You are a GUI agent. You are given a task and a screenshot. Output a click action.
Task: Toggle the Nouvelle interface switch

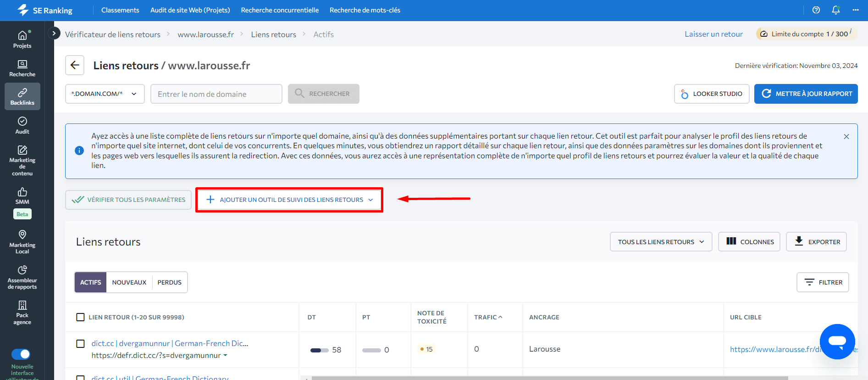pyautogui.click(x=21, y=354)
